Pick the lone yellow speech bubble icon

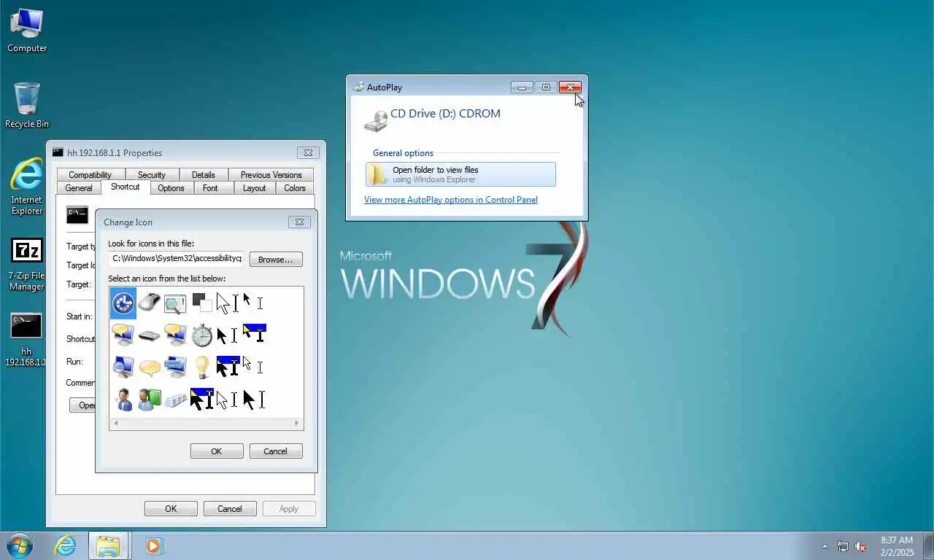149,367
